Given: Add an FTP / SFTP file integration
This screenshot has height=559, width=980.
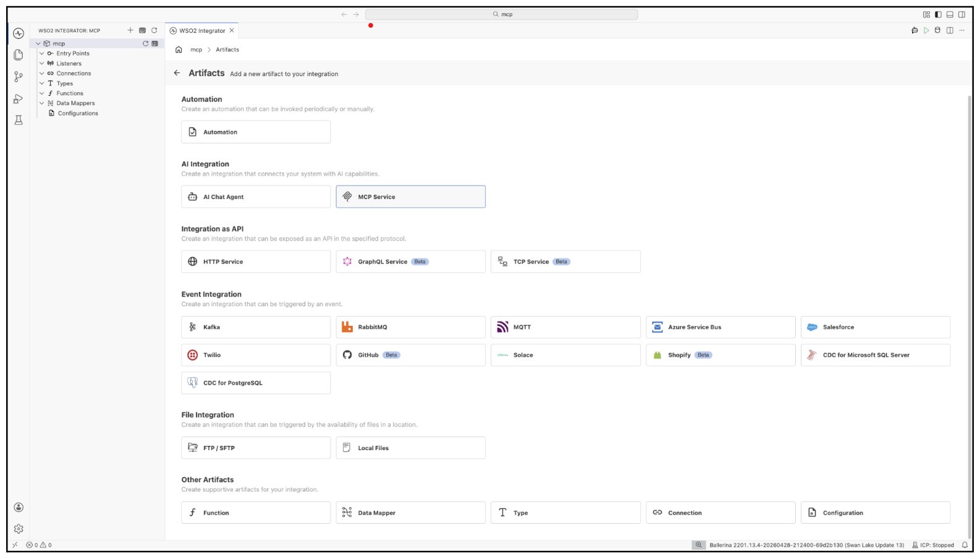Looking at the screenshot, I should 256,448.
